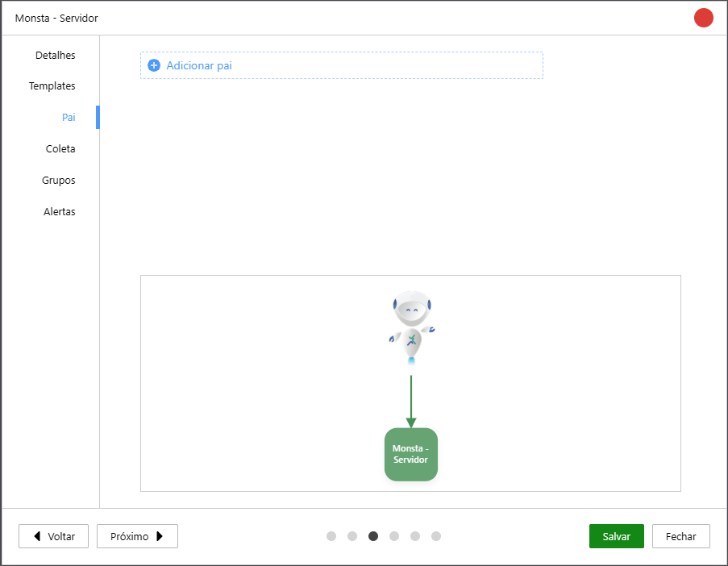Save changes with the Salvar button
Viewport: 728px width, 566px height.
pos(616,536)
